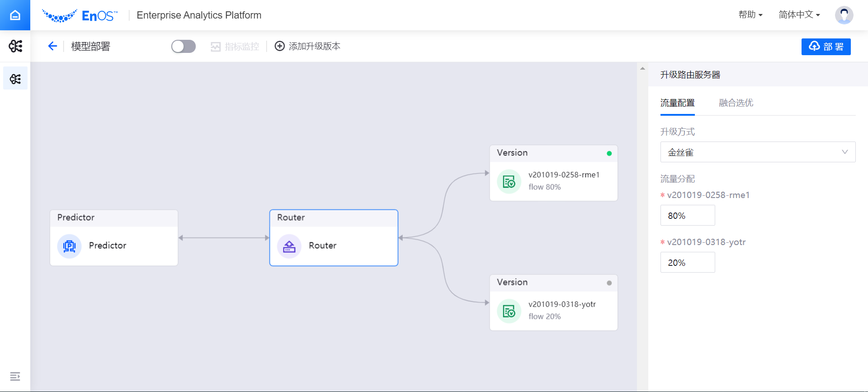Select the v201019-0318-yotr version icon
The width and height of the screenshot is (868, 392).
coord(509,311)
